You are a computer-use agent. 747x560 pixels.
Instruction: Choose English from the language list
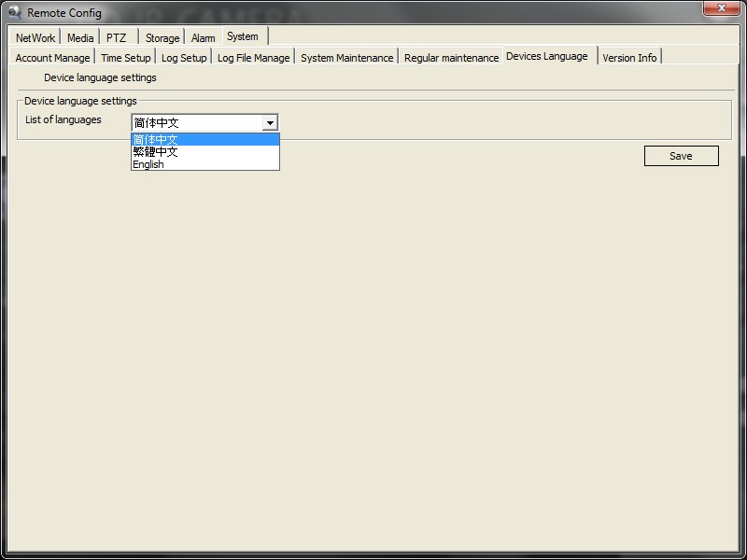click(x=205, y=164)
